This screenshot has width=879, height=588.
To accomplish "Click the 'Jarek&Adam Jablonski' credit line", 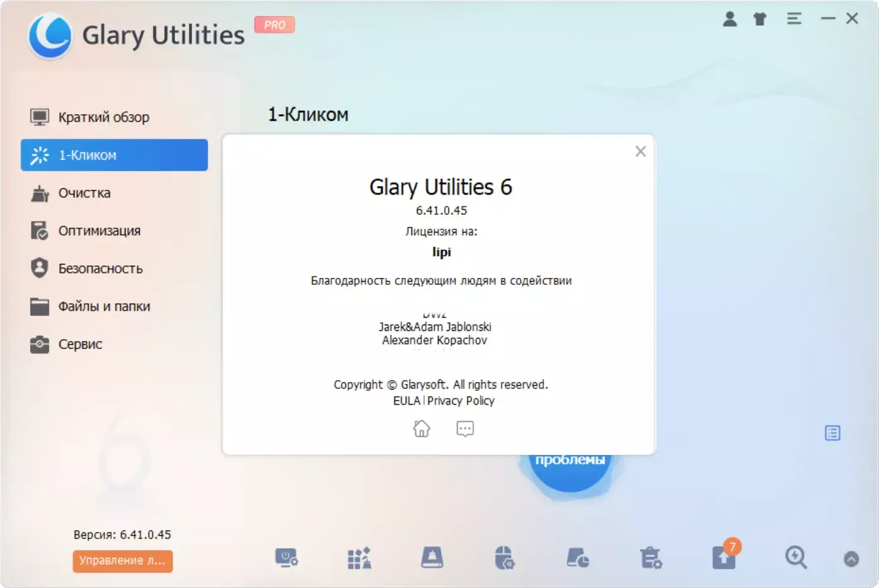I will 435,326.
